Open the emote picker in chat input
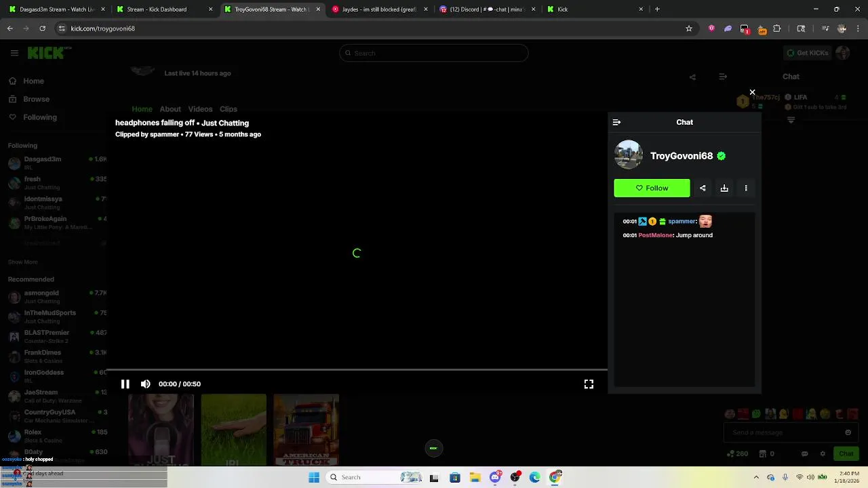This screenshot has width=868, height=488. (848, 432)
